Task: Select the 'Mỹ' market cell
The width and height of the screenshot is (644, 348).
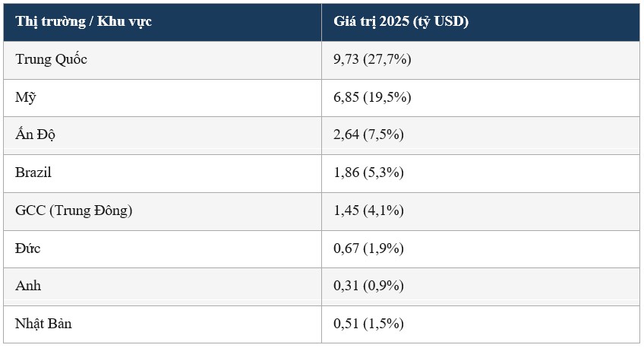Action: pyautogui.click(x=26, y=97)
